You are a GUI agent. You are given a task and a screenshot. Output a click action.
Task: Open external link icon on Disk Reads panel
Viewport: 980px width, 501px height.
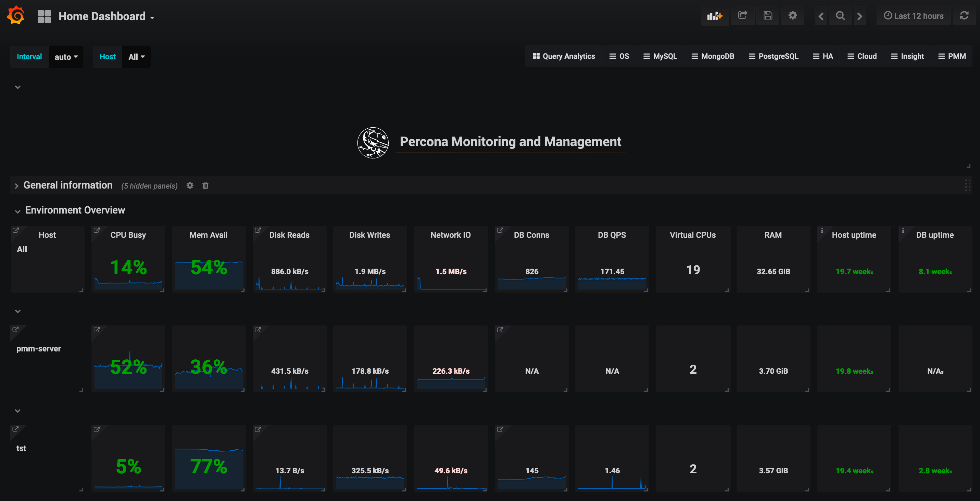pyautogui.click(x=258, y=230)
